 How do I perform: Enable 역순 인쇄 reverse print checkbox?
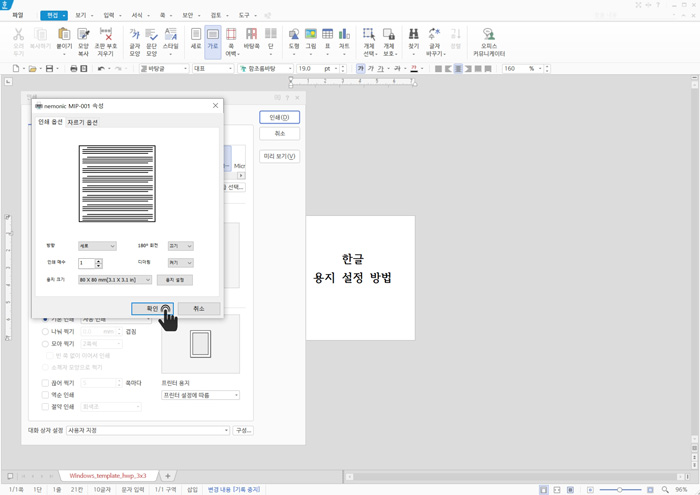pyautogui.click(x=45, y=395)
